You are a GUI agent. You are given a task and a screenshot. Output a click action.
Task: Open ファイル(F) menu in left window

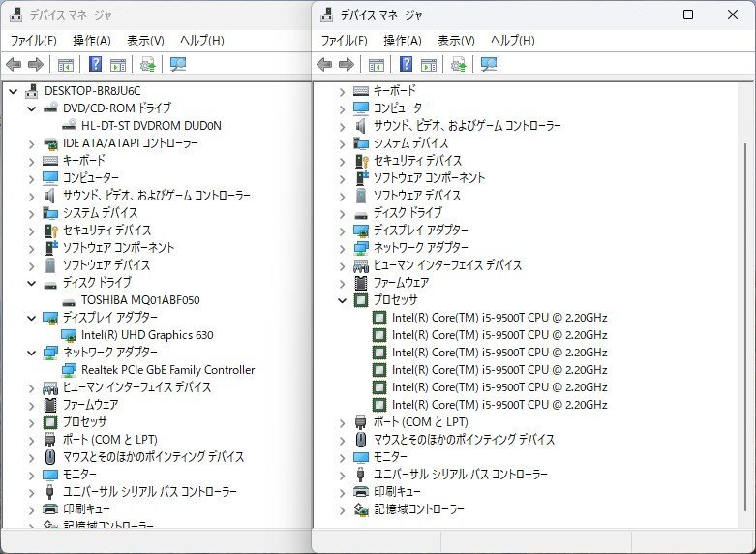coord(33,40)
